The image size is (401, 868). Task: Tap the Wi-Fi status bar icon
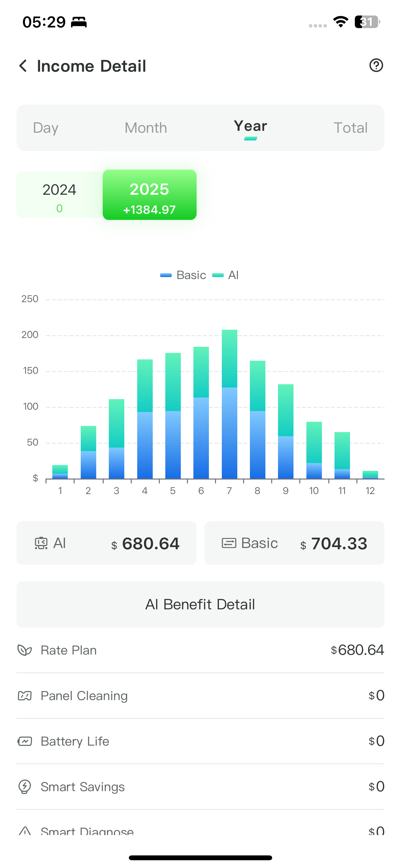click(x=340, y=22)
